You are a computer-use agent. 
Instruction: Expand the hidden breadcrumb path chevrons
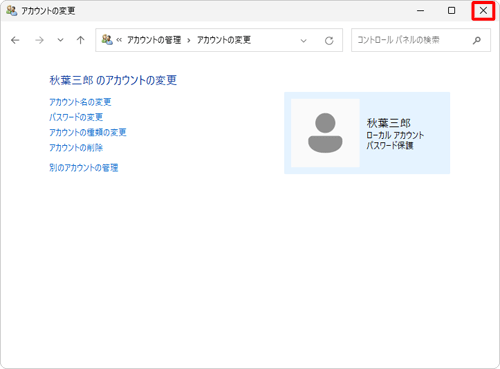point(119,40)
